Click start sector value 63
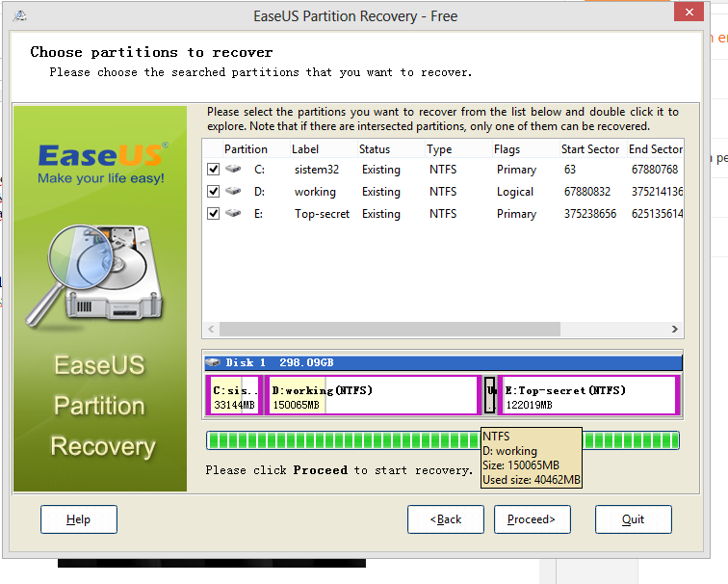This screenshot has height=584, width=728. 570,169
